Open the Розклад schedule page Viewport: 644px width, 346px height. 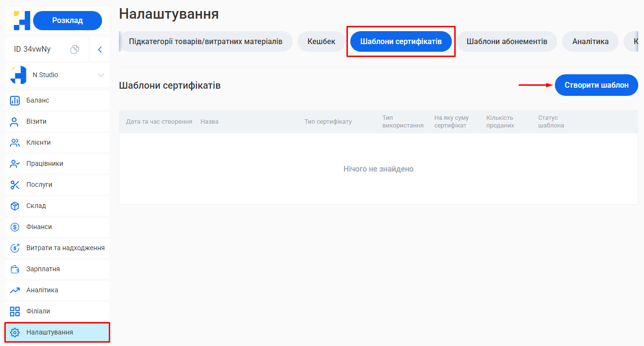click(x=67, y=20)
